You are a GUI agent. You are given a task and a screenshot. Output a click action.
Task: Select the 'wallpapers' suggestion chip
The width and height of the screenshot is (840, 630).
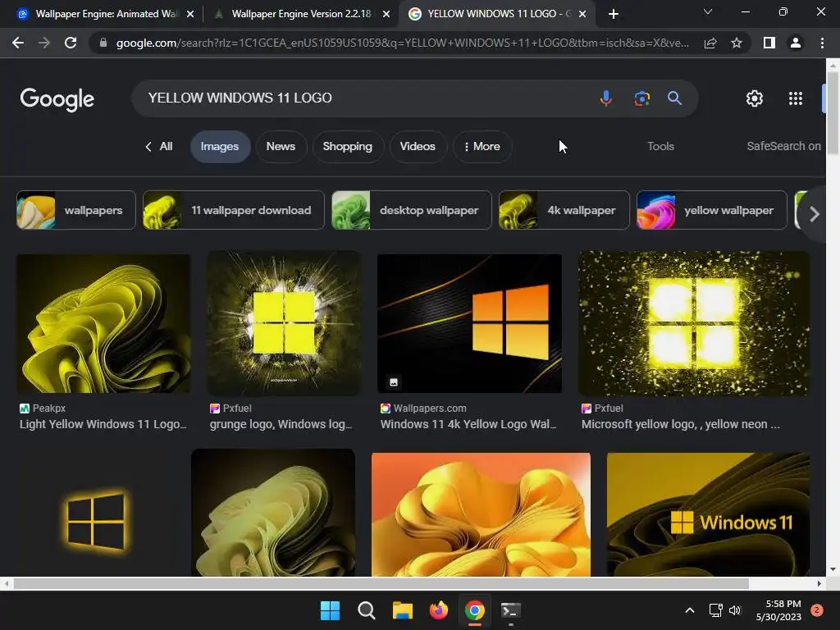(76, 211)
